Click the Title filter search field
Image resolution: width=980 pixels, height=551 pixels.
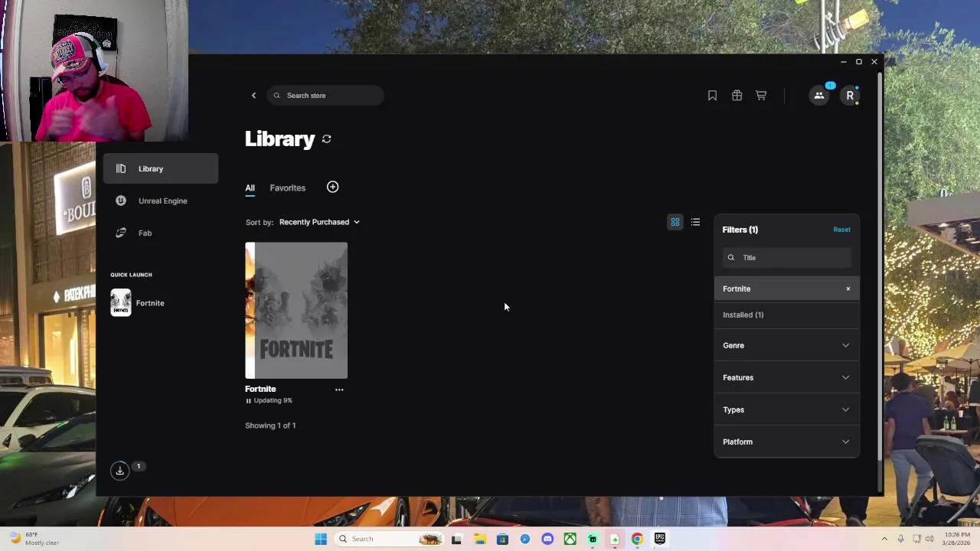point(787,258)
